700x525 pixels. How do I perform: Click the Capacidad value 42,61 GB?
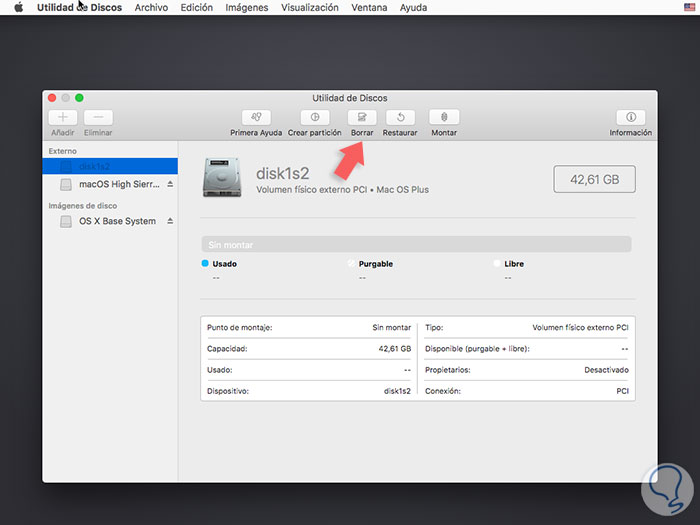click(x=395, y=349)
